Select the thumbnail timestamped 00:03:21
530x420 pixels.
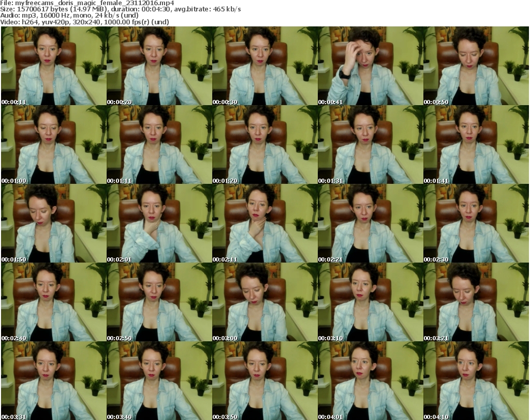pyautogui.click(x=476, y=302)
